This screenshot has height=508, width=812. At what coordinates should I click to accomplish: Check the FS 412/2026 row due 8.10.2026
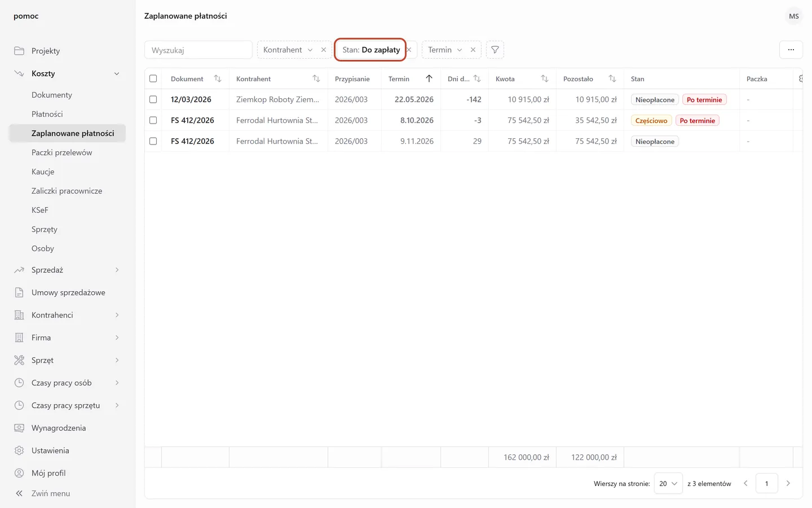click(x=153, y=120)
